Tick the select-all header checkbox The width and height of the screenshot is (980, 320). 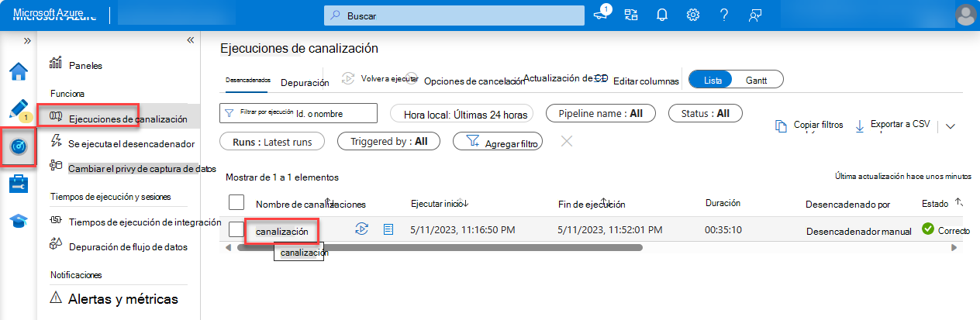pos(236,202)
